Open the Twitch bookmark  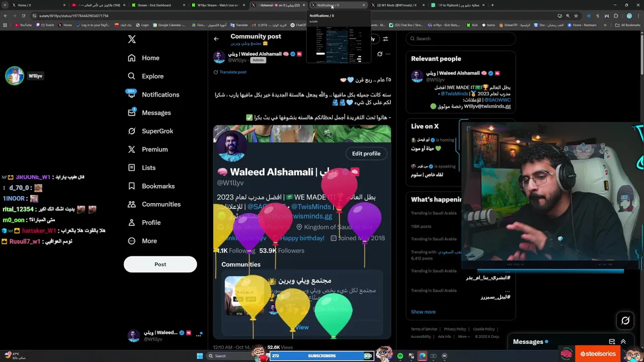[x=45, y=25]
